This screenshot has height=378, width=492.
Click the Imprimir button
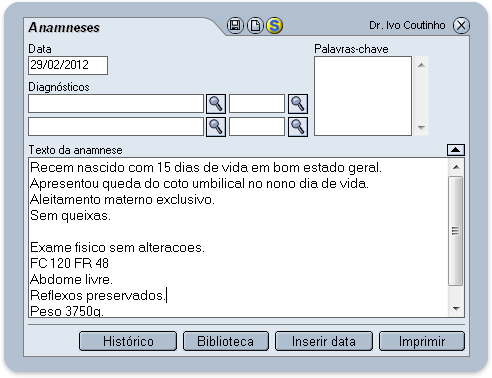pyautogui.click(x=422, y=341)
